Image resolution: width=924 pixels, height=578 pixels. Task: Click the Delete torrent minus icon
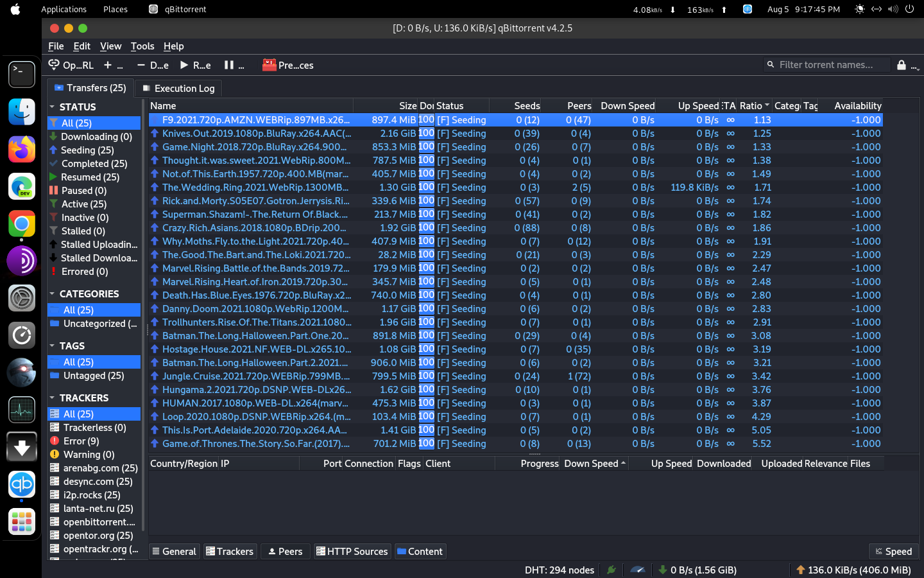click(x=141, y=65)
